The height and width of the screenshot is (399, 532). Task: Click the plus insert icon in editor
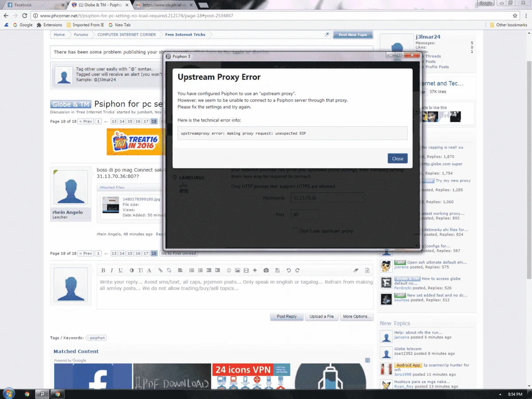pyautogui.click(x=254, y=270)
